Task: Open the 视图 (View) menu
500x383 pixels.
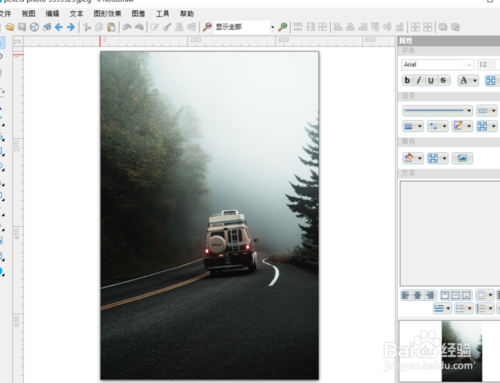Action: pyautogui.click(x=28, y=14)
